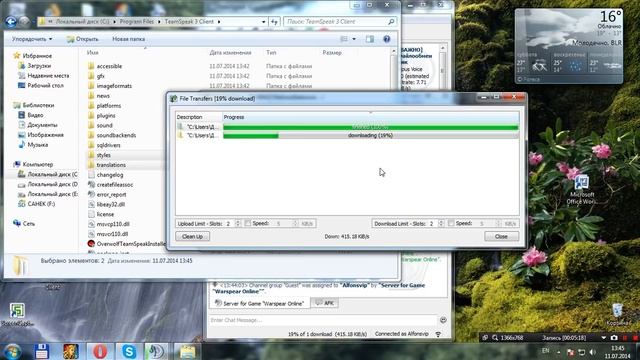Viewport: 640px width, 360px height.
Task: Select the 'sqldrivers' folder
Action: tap(109, 145)
